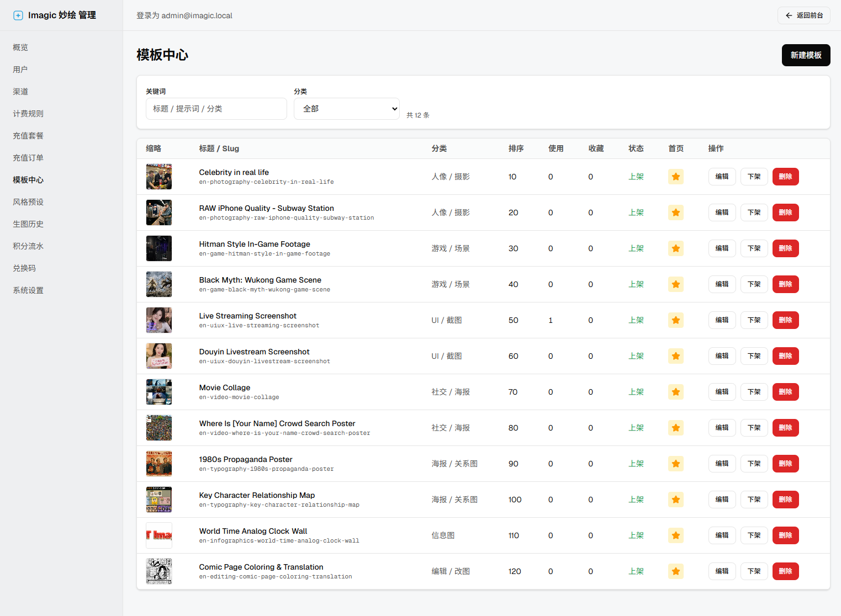Click the Imagic logo icon
The width and height of the screenshot is (841, 616).
pos(18,15)
